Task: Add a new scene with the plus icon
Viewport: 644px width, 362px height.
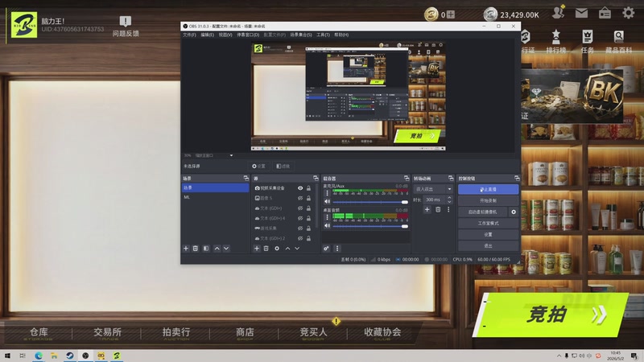Action: (x=186, y=249)
